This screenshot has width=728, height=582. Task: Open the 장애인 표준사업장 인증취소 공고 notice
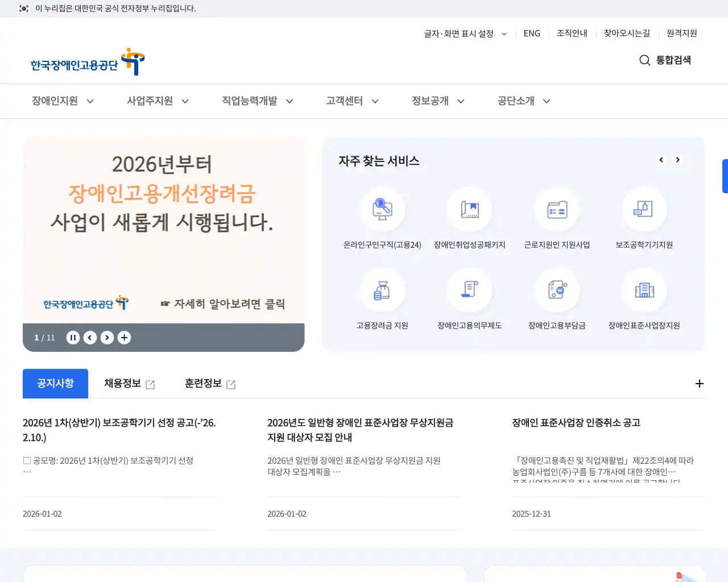pos(577,423)
